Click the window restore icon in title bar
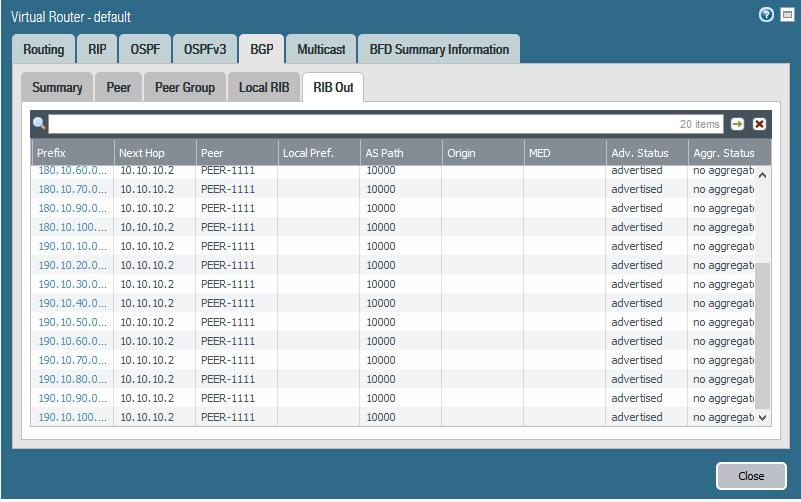Image resolution: width=801 pixels, height=502 pixels. [786, 15]
